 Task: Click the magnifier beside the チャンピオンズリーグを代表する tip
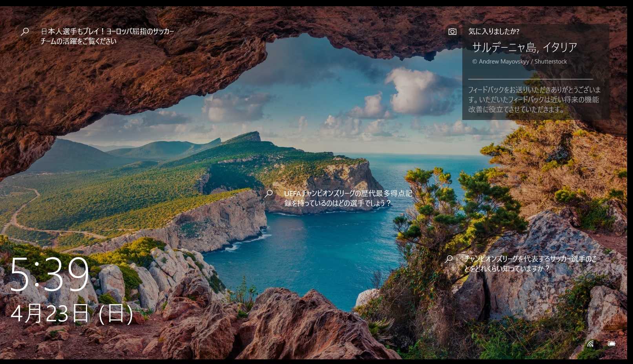point(449,259)
